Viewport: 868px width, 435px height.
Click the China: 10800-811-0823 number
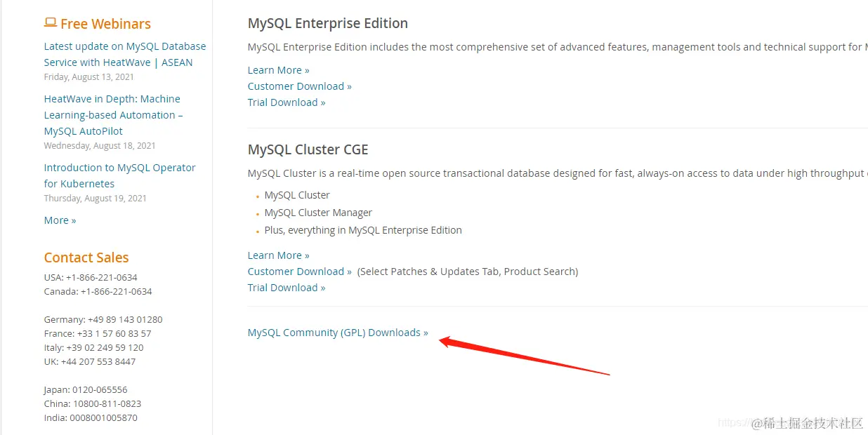[93, 403]
